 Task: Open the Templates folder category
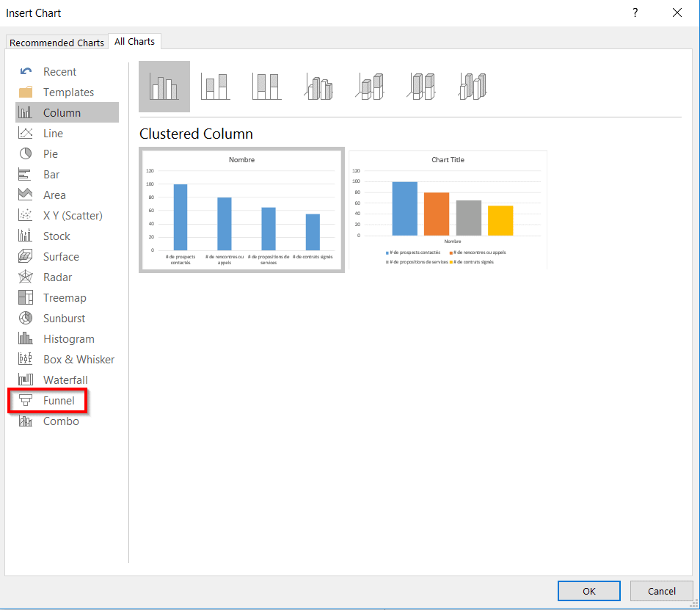click(68, 92)
